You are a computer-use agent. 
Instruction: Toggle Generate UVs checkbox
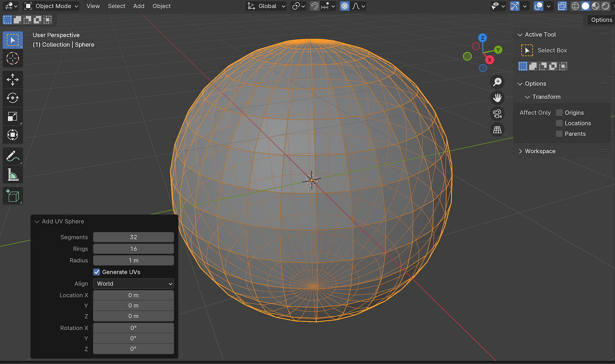97,272
